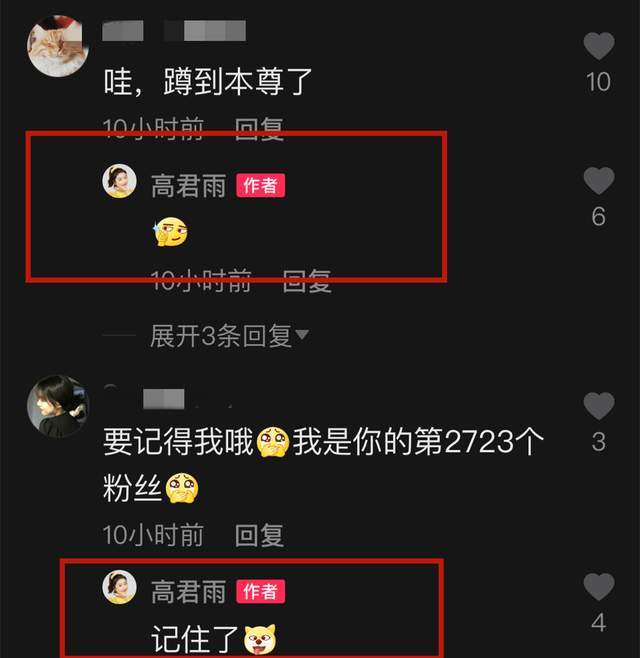Tap the doge emoji after '记住了'
Screen dimensions: 640x658
coord(260,639)
